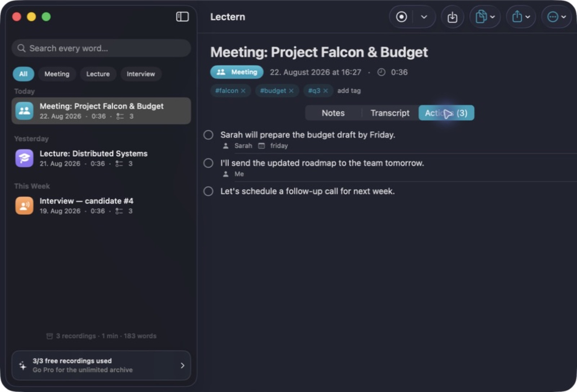577x392 pixels.
Task: Filter recordings by Lecture
Action: [x=98, y=74]
